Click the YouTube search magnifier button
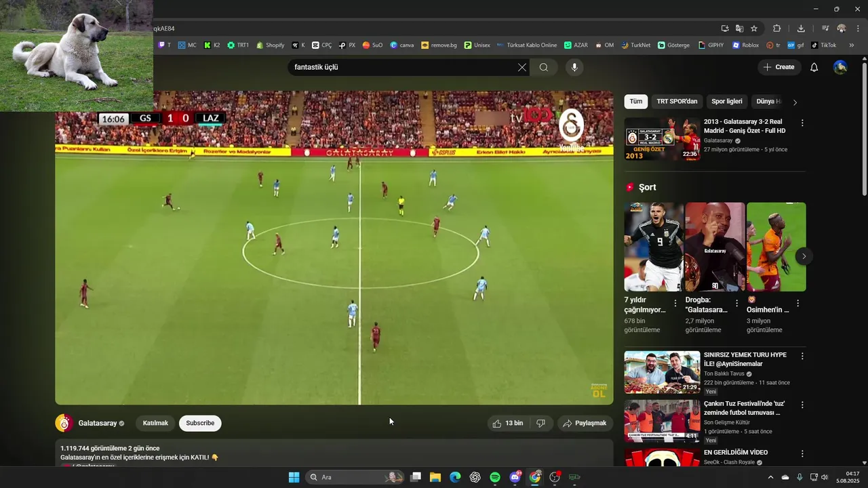This screenshot has height=488, width=868. click(x=544, y=67)
